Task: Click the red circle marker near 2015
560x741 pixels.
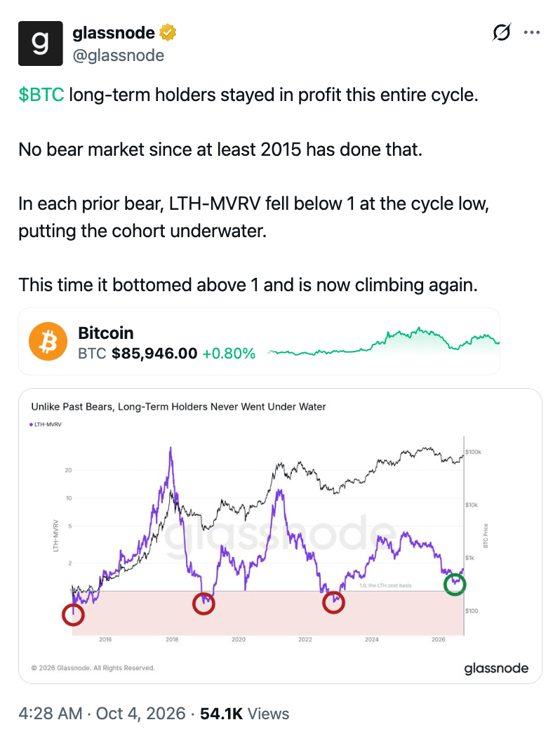Action: tap(73, 615)
